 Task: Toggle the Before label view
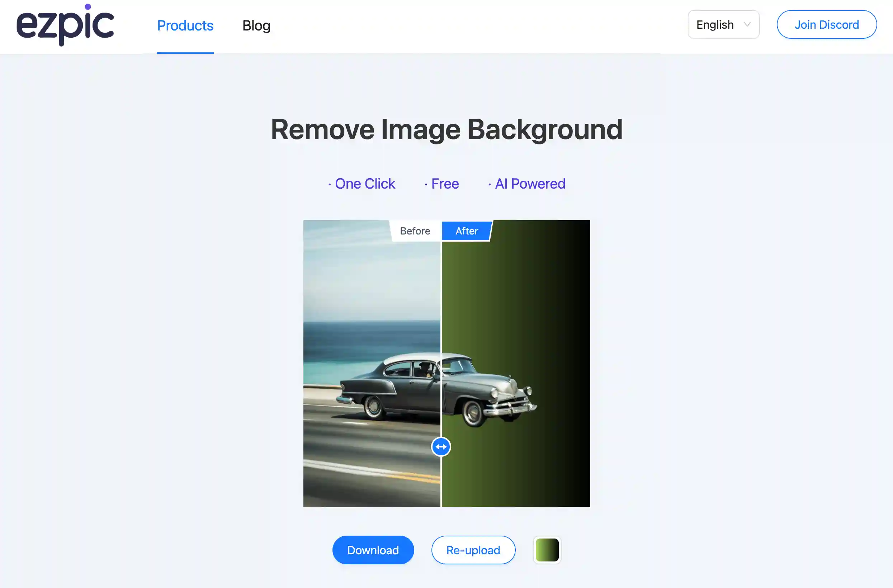415,231
